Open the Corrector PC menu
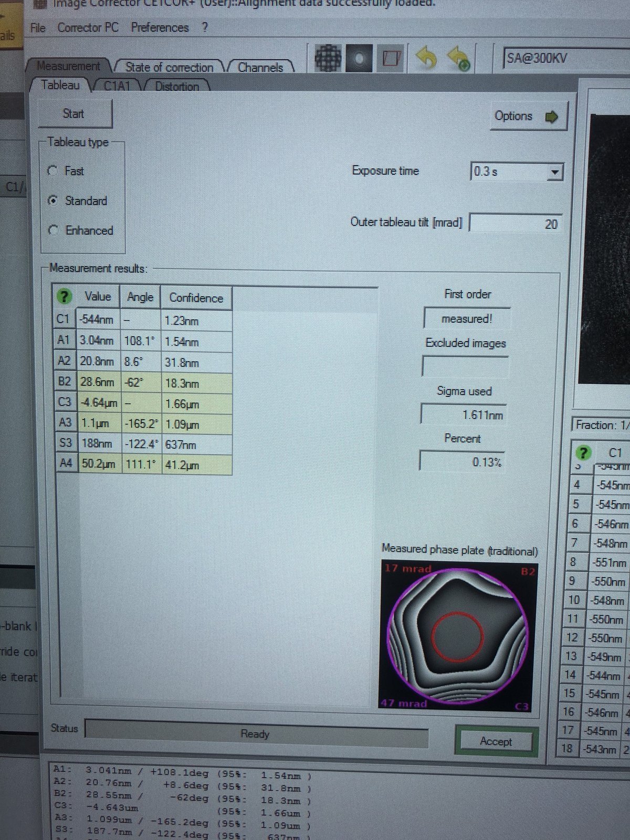The image size is (630, 840). point(88,27)
